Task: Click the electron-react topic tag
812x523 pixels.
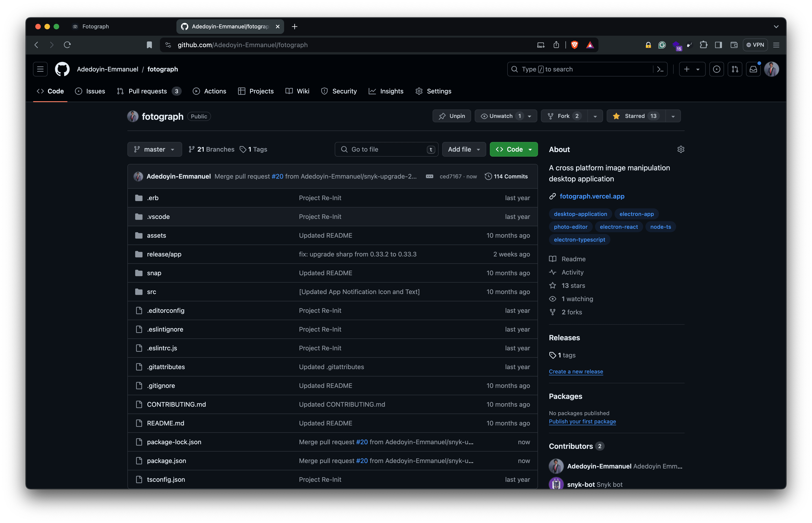Action: 619,227
